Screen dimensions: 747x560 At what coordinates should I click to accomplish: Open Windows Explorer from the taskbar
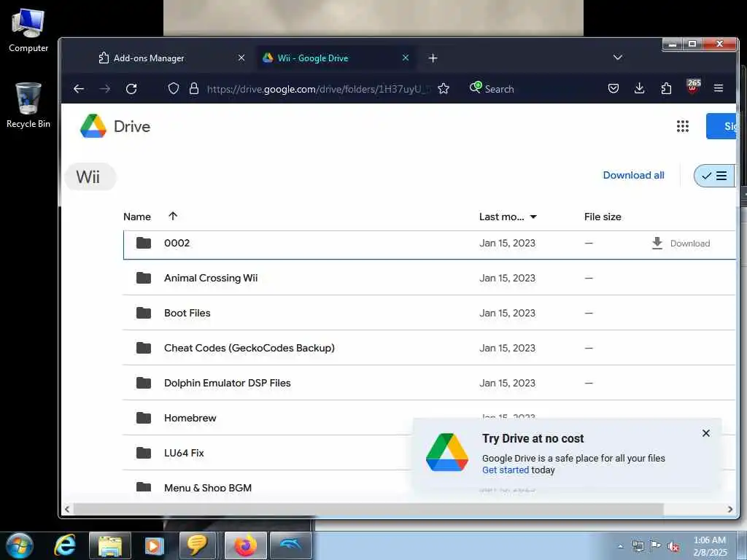pos(109,545)
